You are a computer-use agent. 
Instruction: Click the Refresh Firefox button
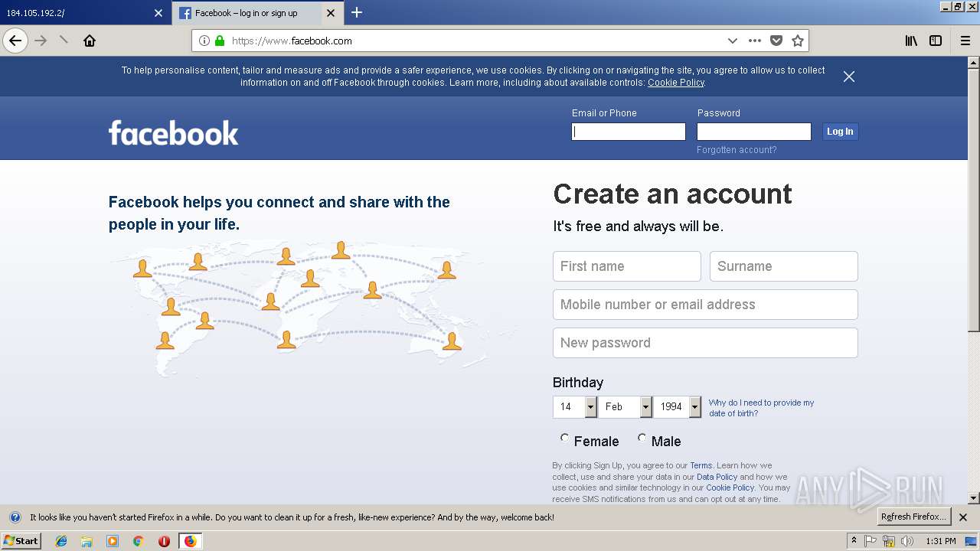tap(913, 517)
